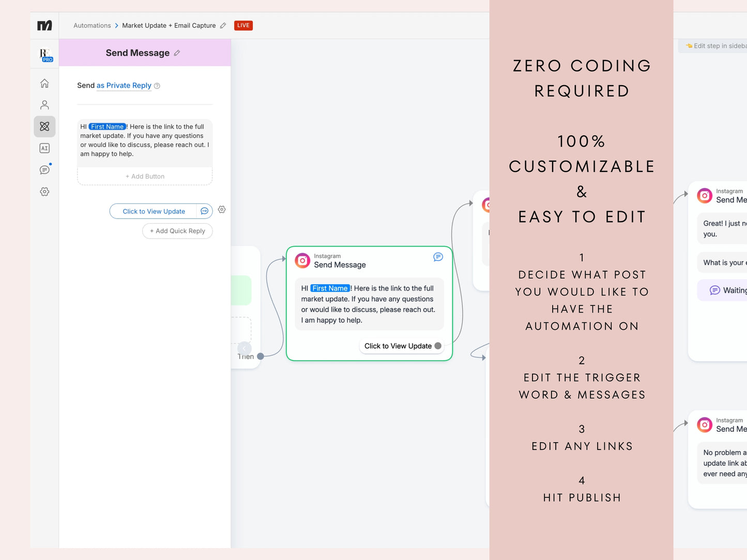Viewport: 747px width, 560px height.
Task: Click Send Message sidebar header title
Action: (138, 53)
